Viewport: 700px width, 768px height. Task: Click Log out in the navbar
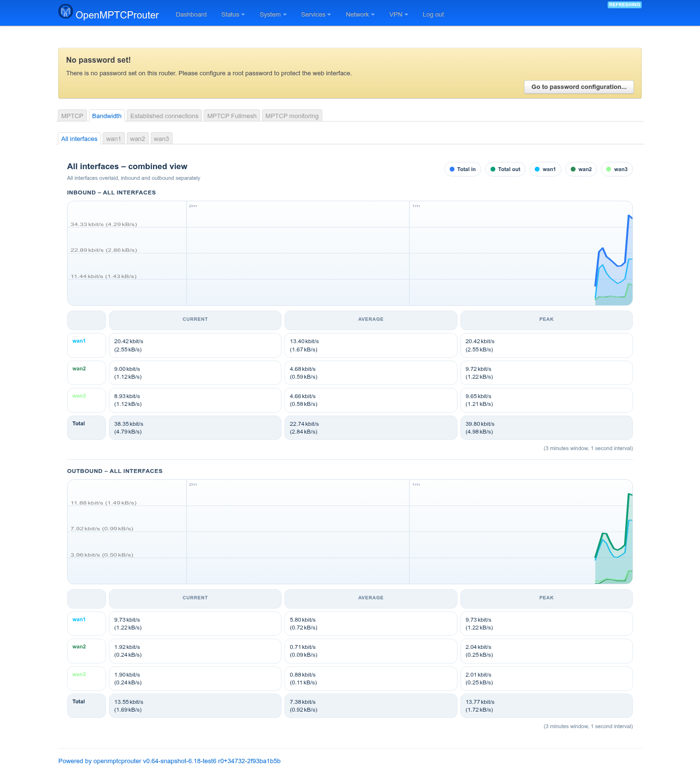(x=433, y=15)
